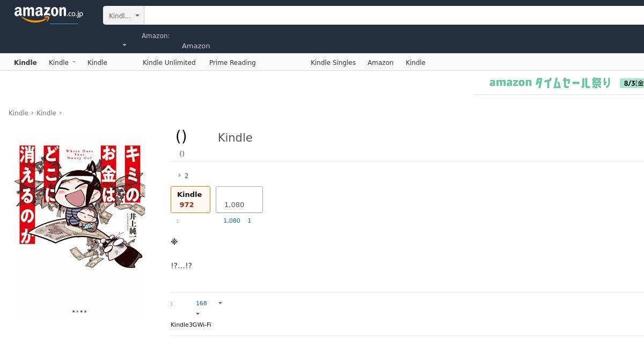Open the second Kindle breadcrumb link
Screen dimensions: 644x338
pyautogui.click(x=46, y=113)
